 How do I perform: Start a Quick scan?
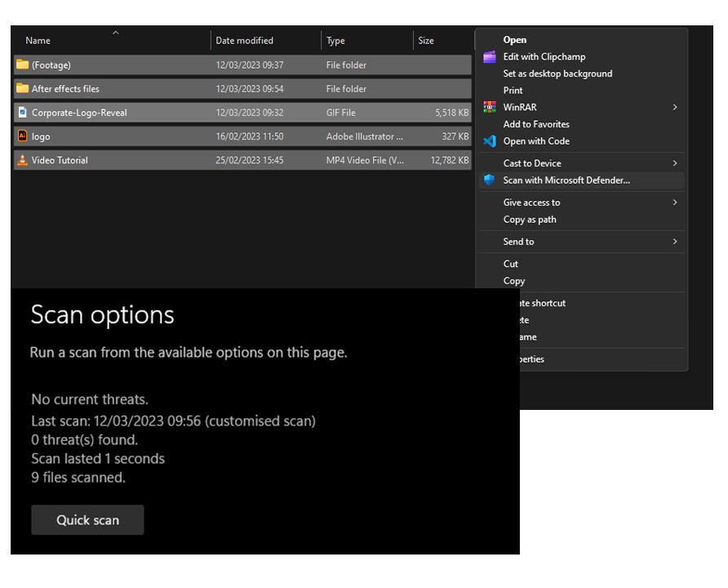[x=87, y=519]
